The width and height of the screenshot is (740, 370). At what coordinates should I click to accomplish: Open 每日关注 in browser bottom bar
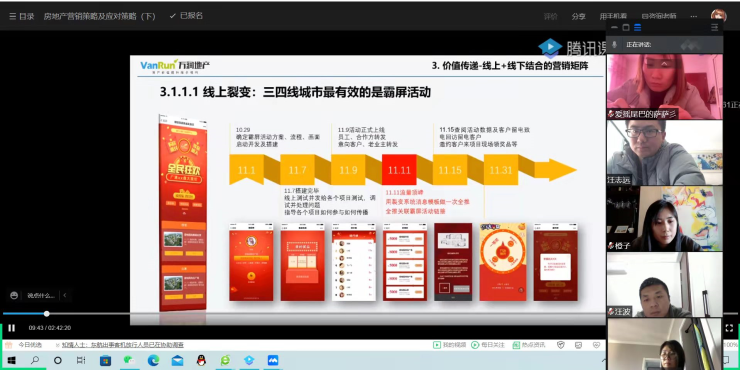coord(488,345)
